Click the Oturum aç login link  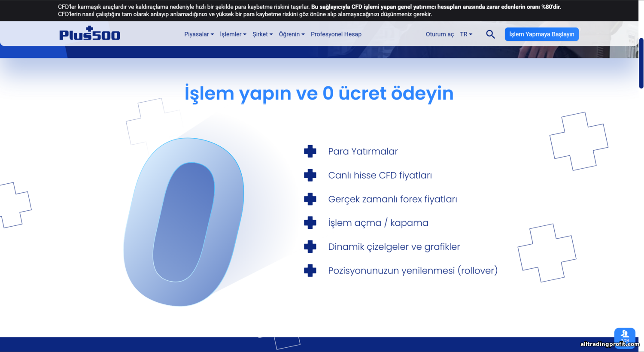coord(440,34)
